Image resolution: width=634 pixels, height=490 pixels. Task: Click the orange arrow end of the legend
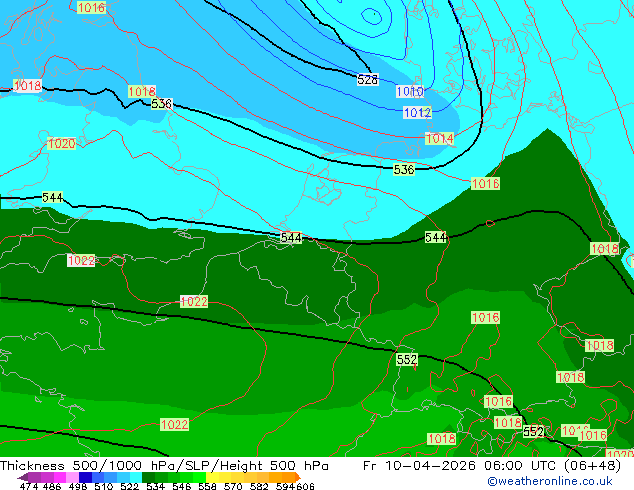point(298,477)
